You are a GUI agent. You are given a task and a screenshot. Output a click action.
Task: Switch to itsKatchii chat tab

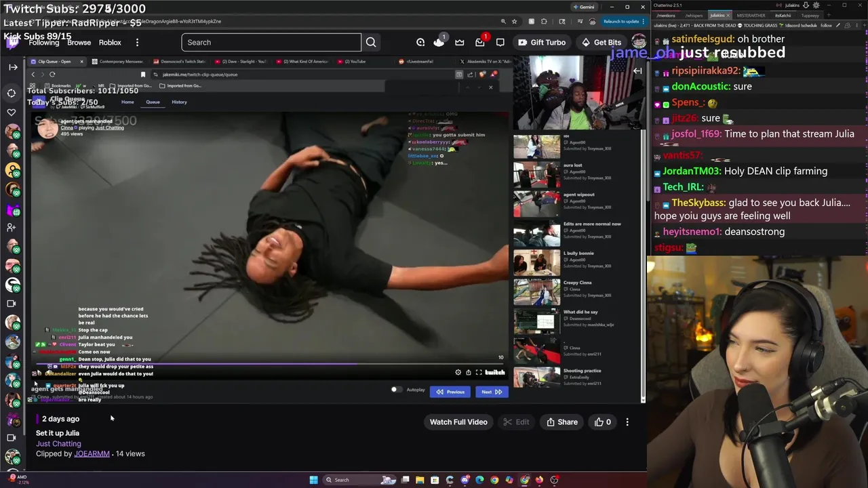pos(783,16)
